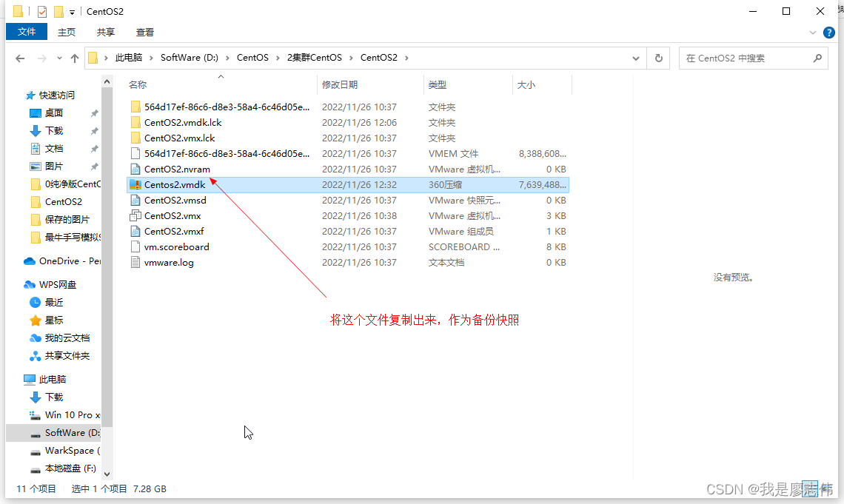Image resolution: width=844 pixels, height=504 pixels.
Task: Sort by the 名称 column header
Action: (138, 84)
